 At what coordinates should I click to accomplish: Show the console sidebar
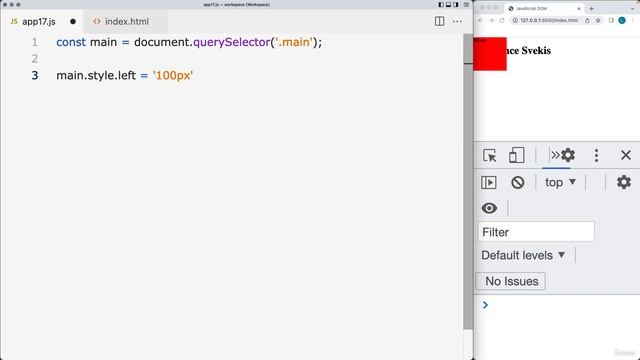click(489, 182)
